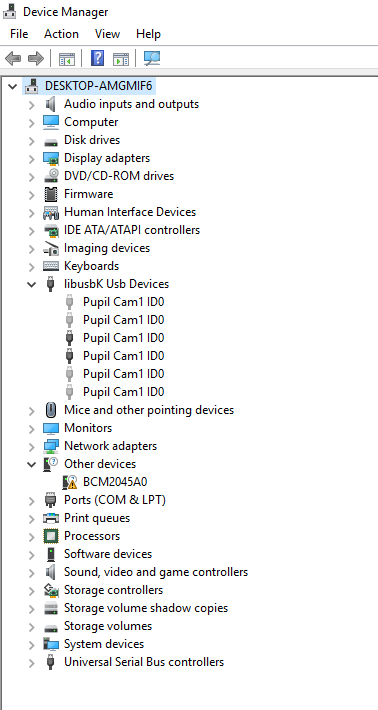Click the Universal Serial Bus controllers icon
This screenshot has width=378, height=710.
pyautogui.click(x=51, y=662)
